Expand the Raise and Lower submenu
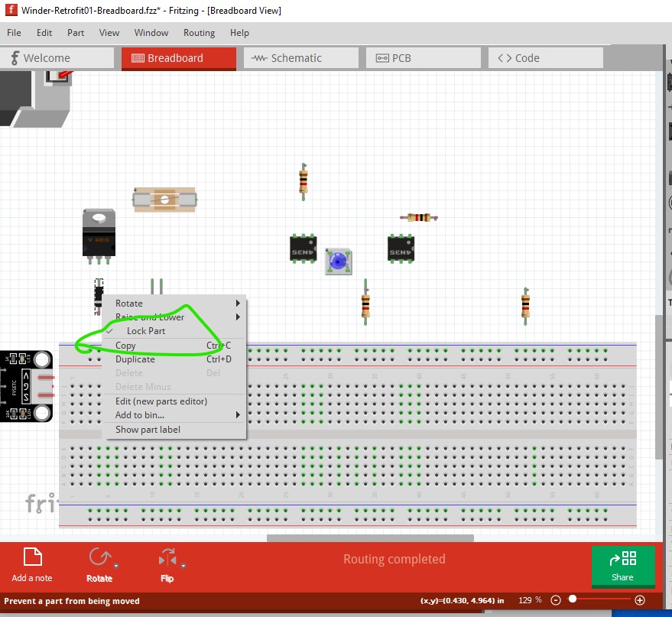 click(x=175, y=317)
